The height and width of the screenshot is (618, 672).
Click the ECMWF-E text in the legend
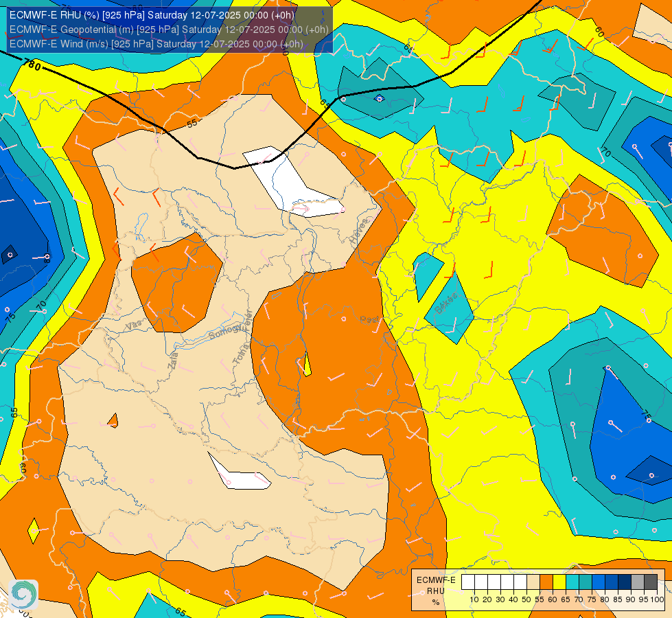pos(436,580)
